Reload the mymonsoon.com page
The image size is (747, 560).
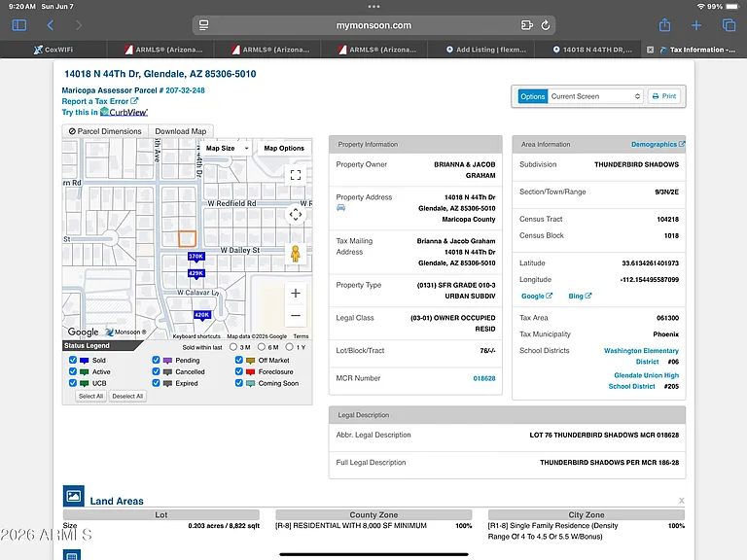[x=546, y=25]
